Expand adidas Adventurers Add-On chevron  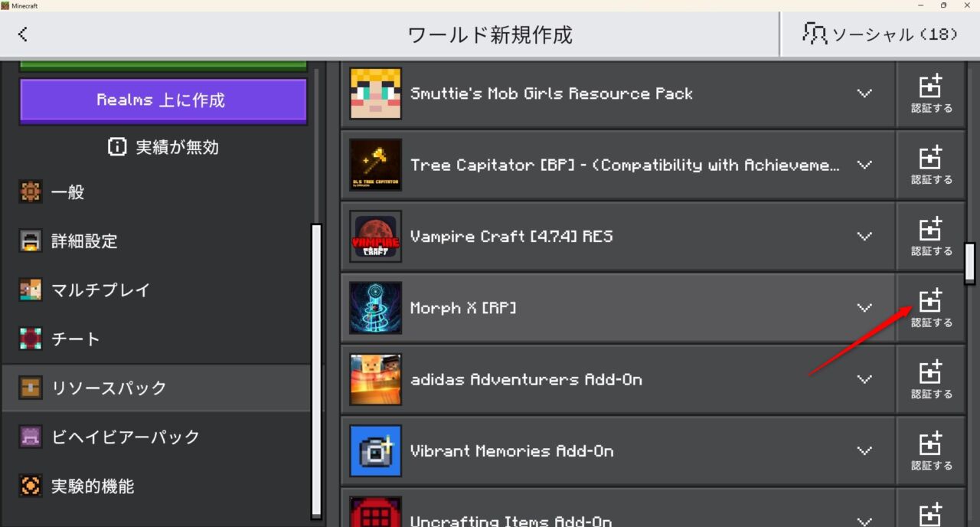click(x=864, y=378)
